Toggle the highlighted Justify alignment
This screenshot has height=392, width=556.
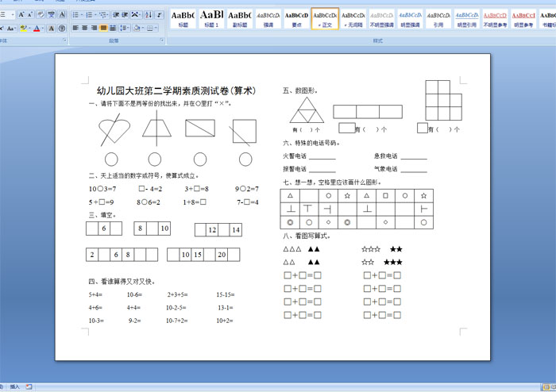(103, 28)
